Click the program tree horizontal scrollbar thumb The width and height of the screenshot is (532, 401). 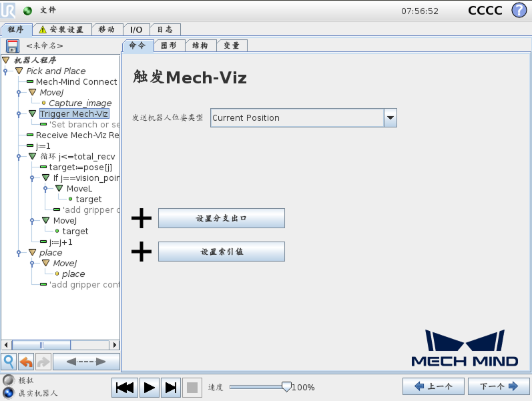41,345
